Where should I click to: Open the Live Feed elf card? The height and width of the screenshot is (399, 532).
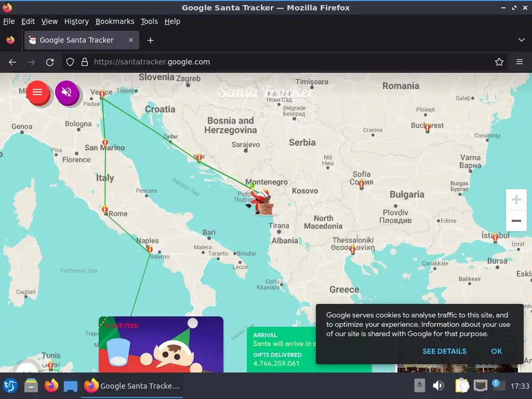(x=161, y=344)
